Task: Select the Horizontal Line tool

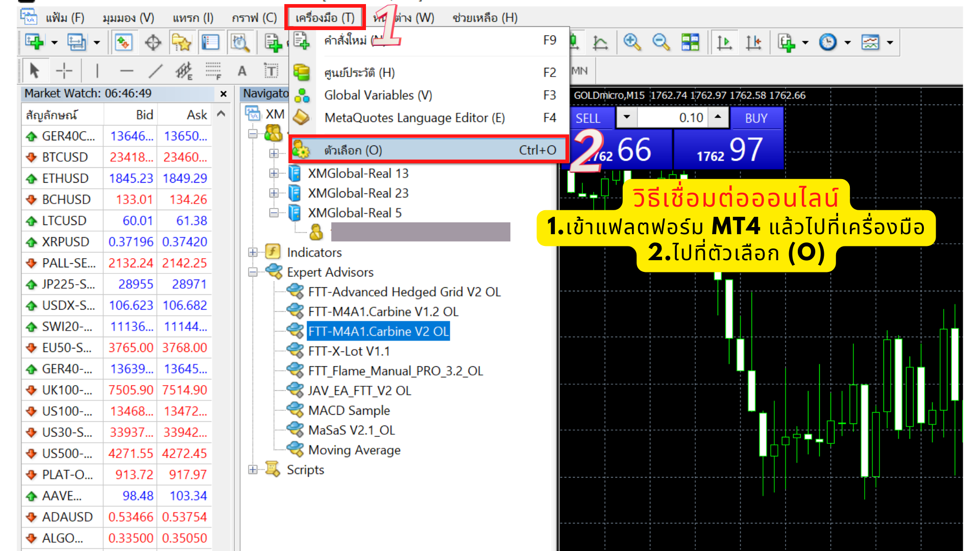Action: (127, 71)
